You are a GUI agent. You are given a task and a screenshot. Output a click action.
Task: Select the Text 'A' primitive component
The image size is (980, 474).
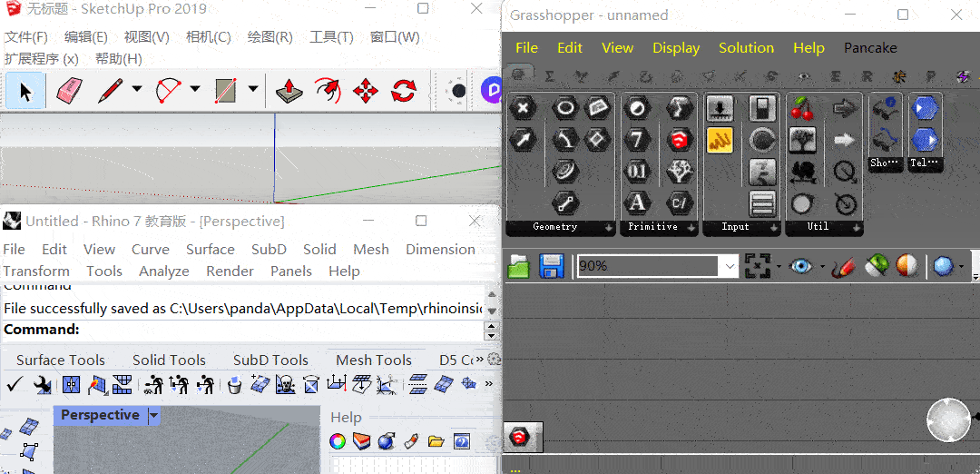(x=637, y=202)
